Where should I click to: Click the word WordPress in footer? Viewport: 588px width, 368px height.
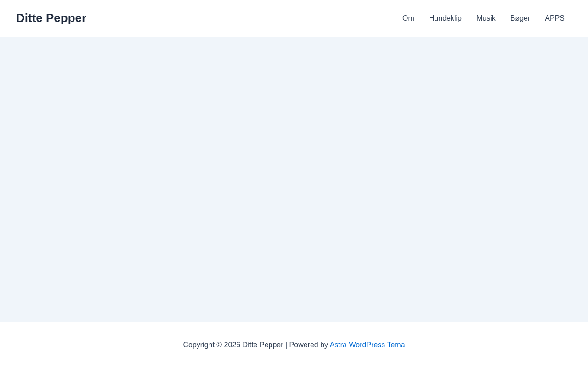367,345
